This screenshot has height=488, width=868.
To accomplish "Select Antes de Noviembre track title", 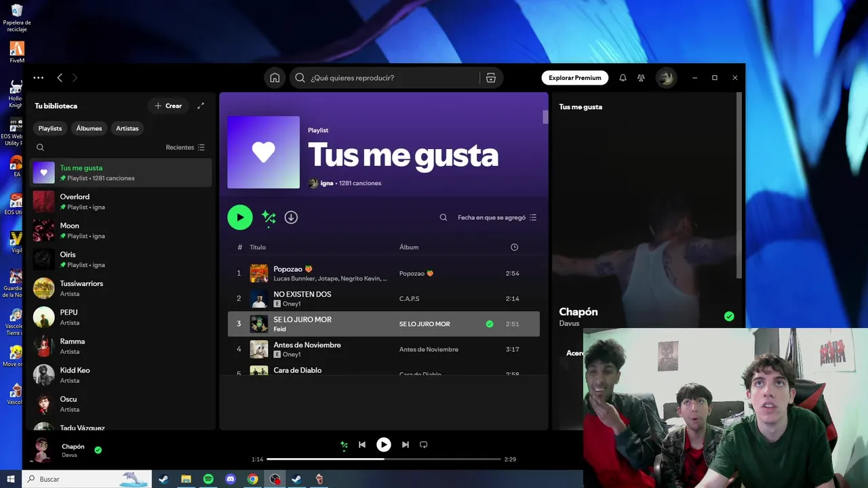I will coord(307,345).
